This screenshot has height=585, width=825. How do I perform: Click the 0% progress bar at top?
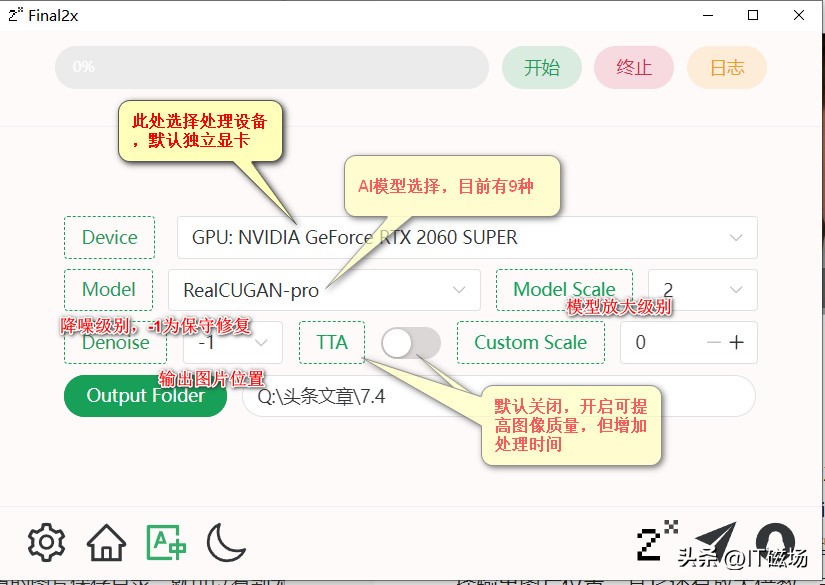tap(270, 67)
